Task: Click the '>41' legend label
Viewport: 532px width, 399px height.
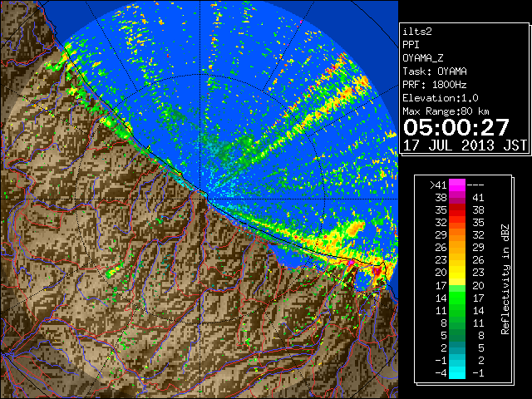Action: 438,185
